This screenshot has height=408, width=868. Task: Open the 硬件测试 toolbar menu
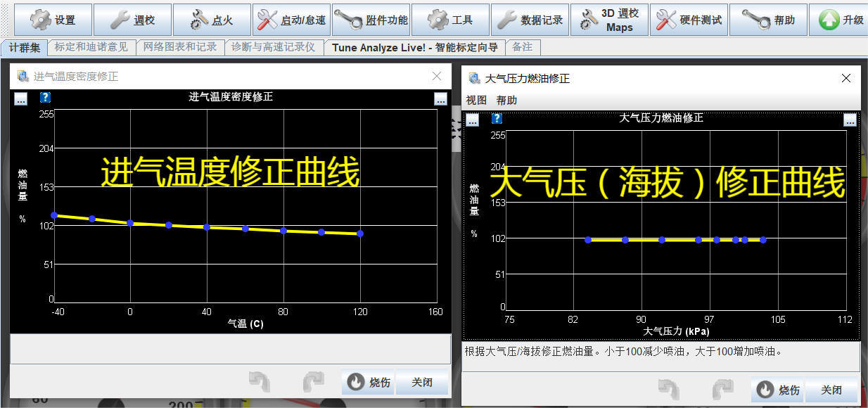(x=689, y=20)
